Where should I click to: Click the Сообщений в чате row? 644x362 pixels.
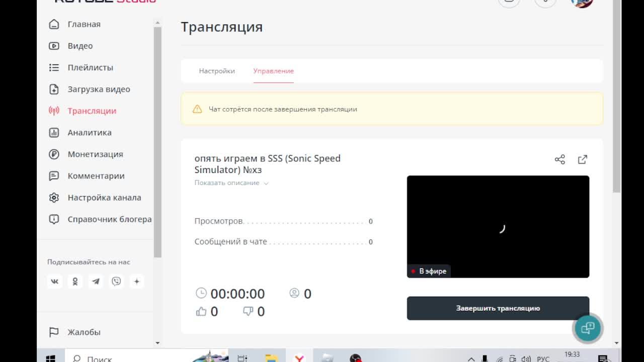pos(284,242)
